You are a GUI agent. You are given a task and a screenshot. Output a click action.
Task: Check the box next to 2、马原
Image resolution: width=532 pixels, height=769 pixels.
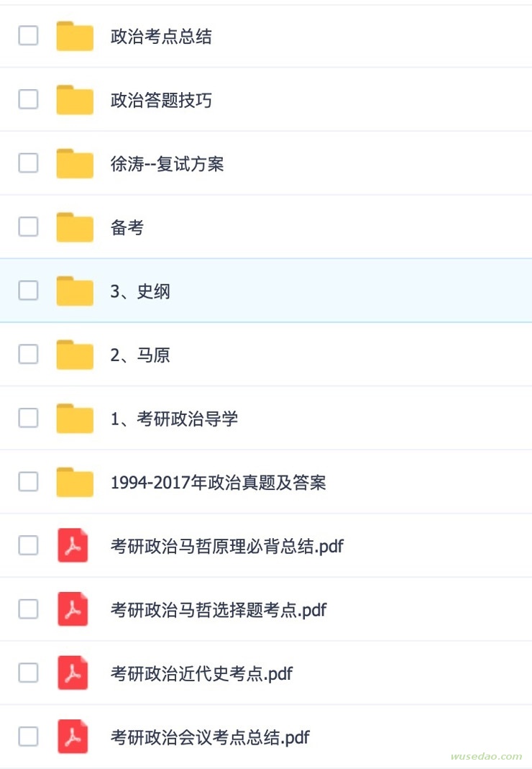tap(29, 354)
